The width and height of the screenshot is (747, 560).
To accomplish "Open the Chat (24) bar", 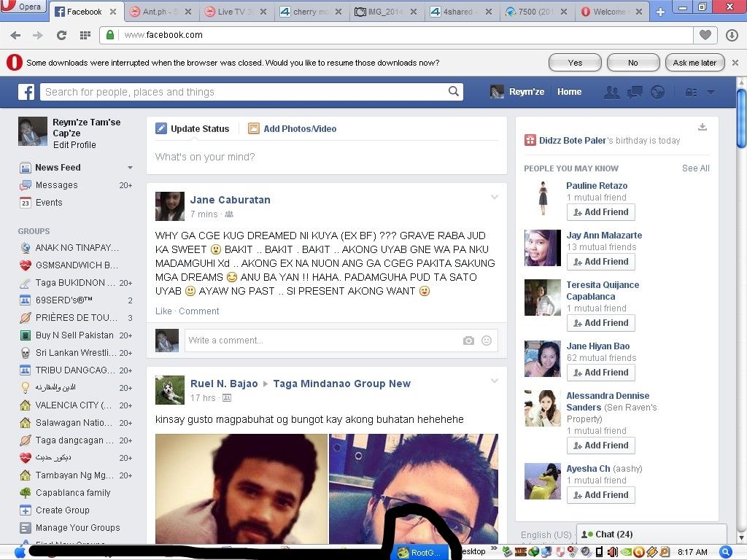I will point(651,534).
